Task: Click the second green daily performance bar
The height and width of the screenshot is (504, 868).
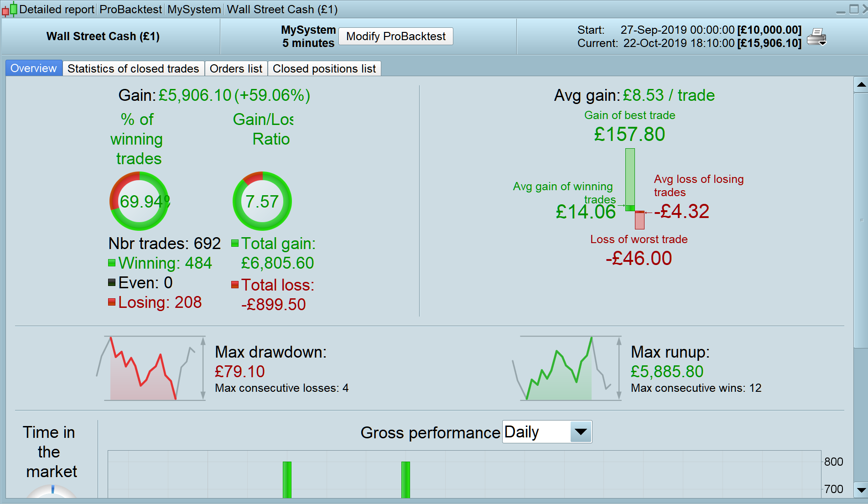Action: (405, 480)
